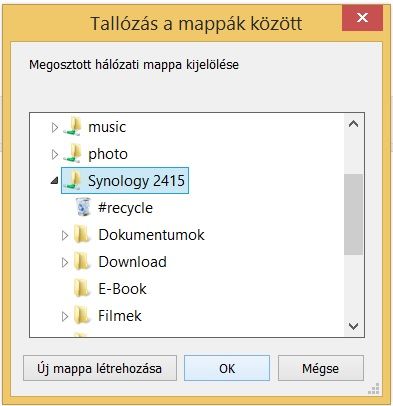Cancel with the Mégse button
The image size is (393, 406).
tap(321, 368)
